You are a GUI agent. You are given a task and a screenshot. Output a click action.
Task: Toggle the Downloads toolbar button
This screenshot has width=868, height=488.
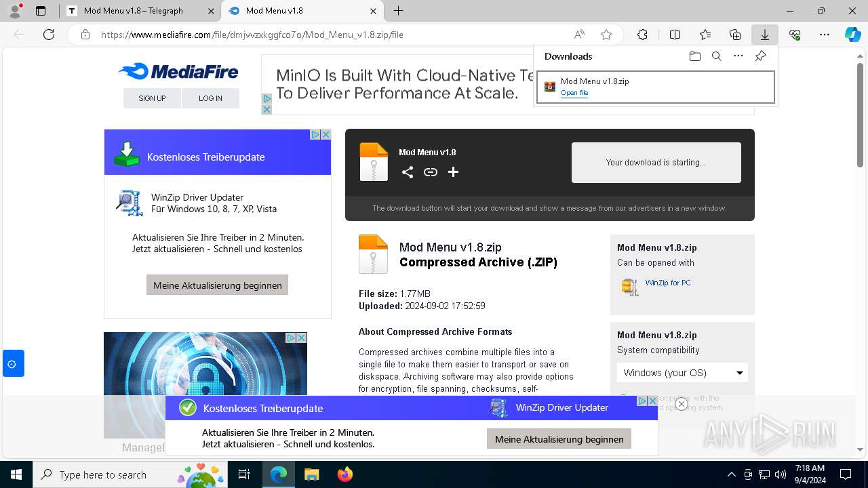pyautogui.click(x=764, y=35)
